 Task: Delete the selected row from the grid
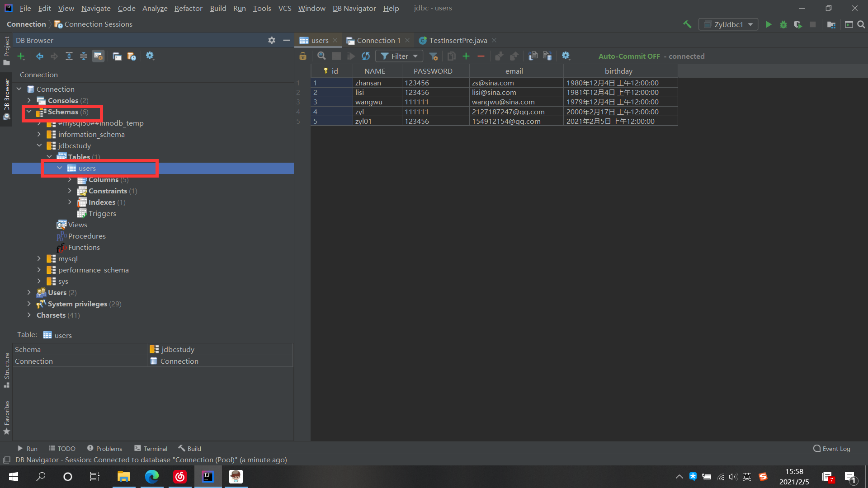tap(481, 56)
